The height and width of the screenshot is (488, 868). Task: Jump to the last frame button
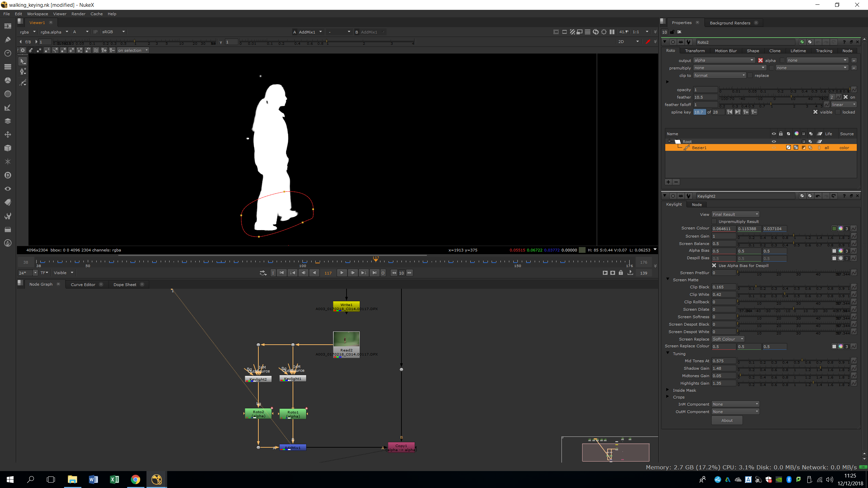click(374, 273)
